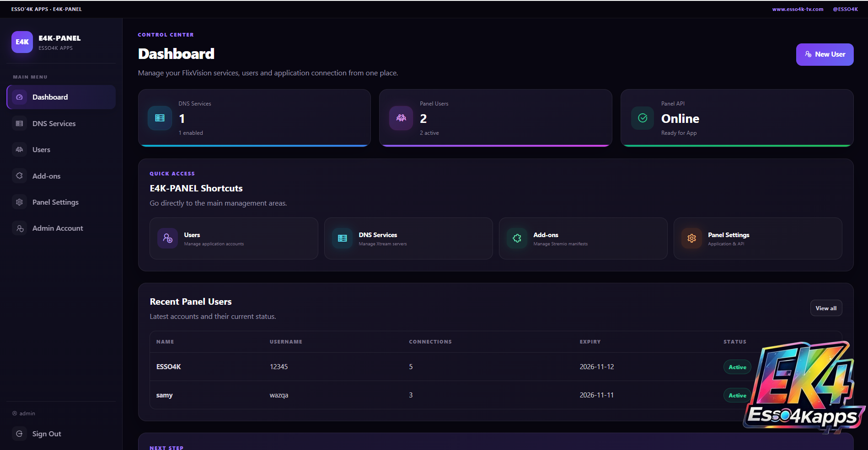
Task: Click the samy name in users table
Action: pos(164,395)
